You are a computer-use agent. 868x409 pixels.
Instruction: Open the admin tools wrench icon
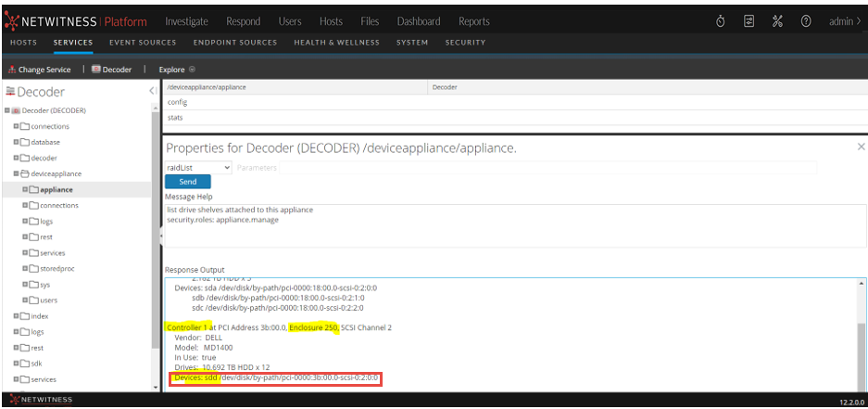[778, 21]
